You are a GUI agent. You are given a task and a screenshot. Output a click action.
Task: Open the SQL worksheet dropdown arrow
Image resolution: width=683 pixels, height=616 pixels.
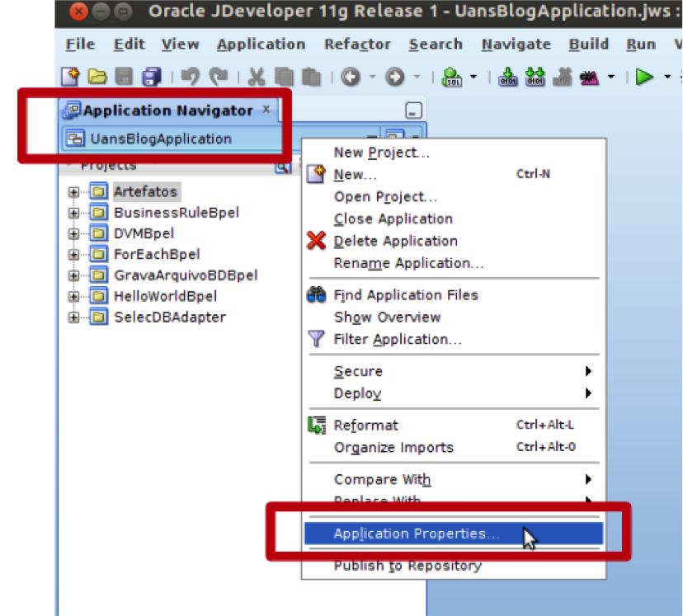click(x=473, y=77)
